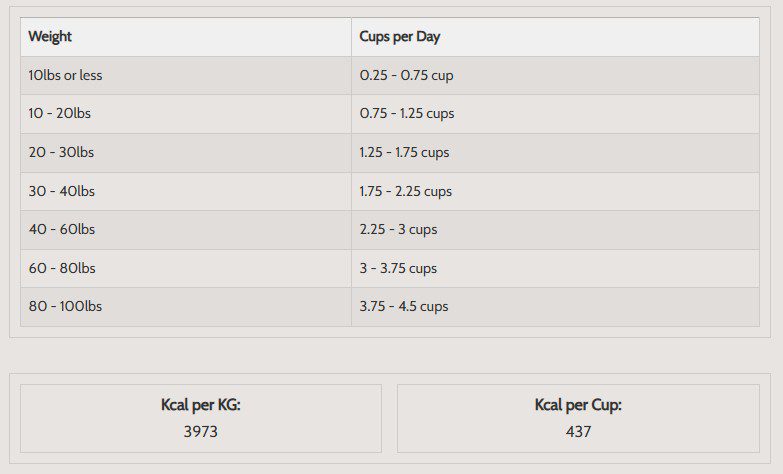The image size is (783, 474).
Task: Click the Weight column header
Action: click(x=50, y=37)
